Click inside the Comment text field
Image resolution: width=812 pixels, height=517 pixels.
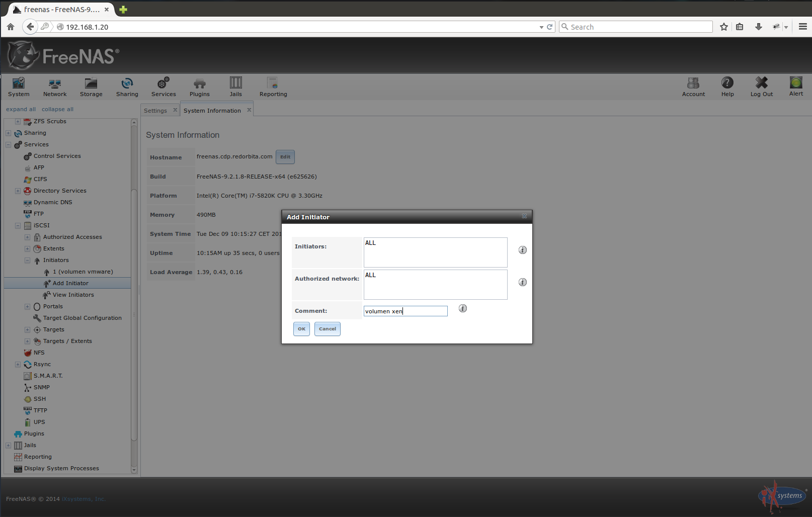click(405, 311)
